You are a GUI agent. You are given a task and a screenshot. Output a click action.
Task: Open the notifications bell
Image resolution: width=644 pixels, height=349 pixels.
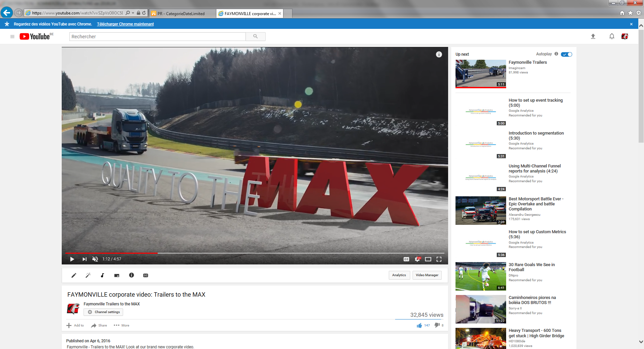click(x=612, y=36)
